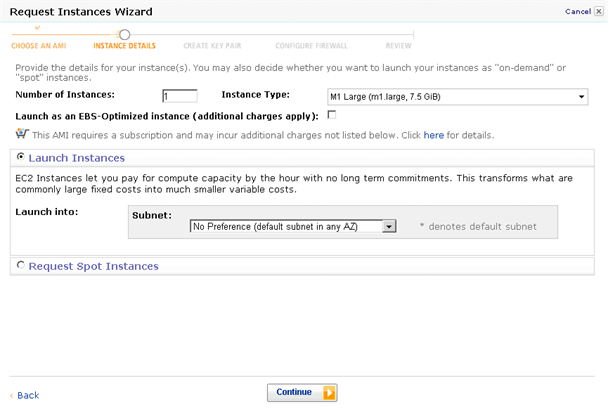Click the 'Subnet:' label
Screen dimensions: 609x412
(x=152, y=216)
